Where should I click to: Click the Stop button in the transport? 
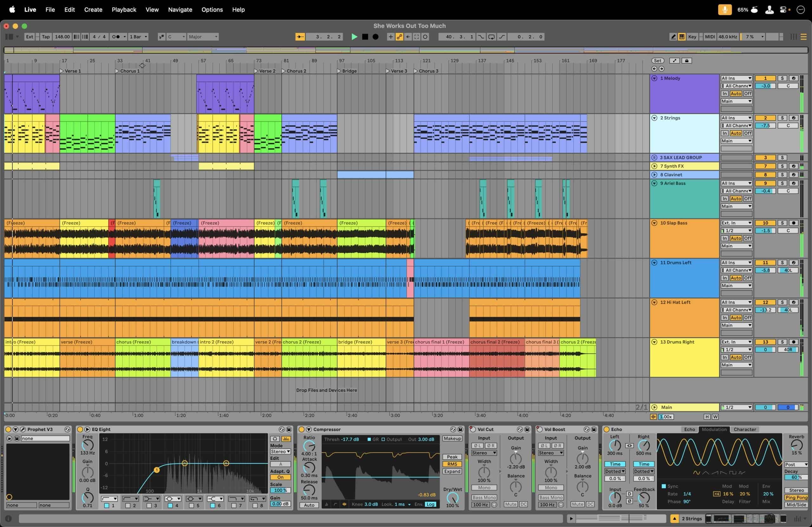(365, 37)
